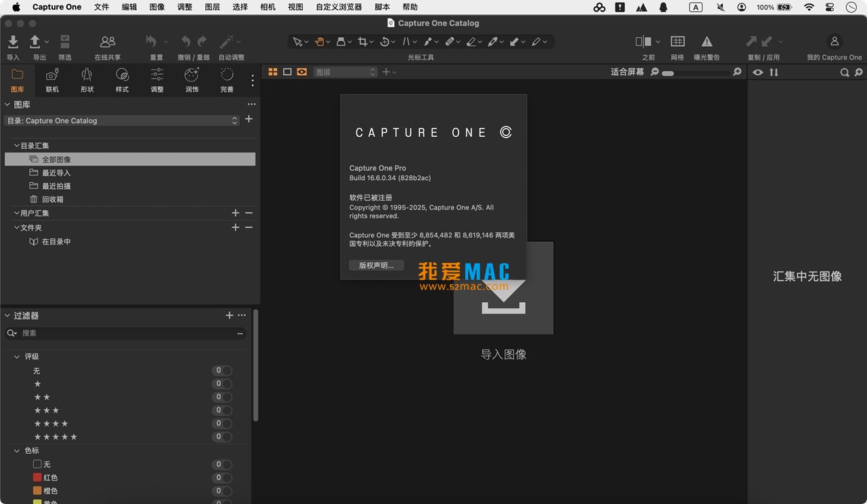This screenshot has height=504, width=867.
Task: Open 我的 Capture One account
Action: tap(834, 42)
